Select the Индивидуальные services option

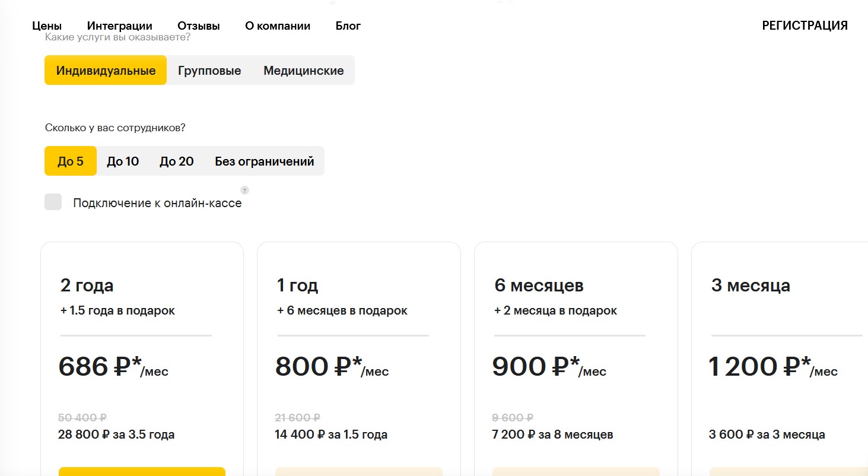pos(106,71)
